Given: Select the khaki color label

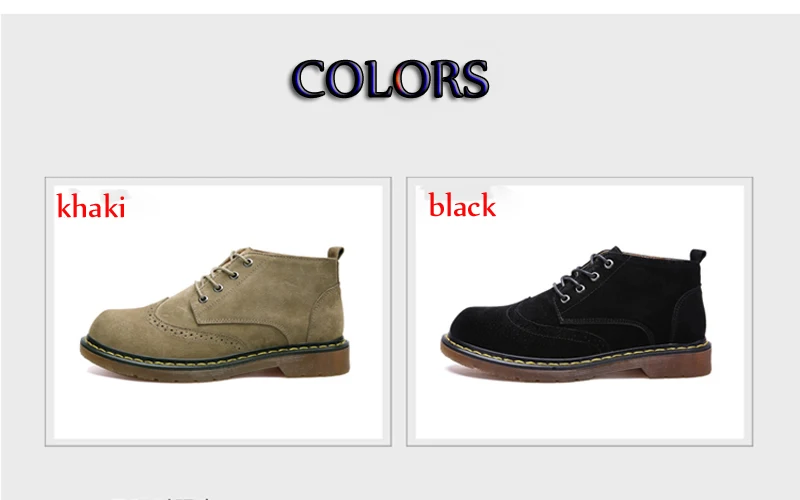Looking at the screenshot, I should (91, 206).
